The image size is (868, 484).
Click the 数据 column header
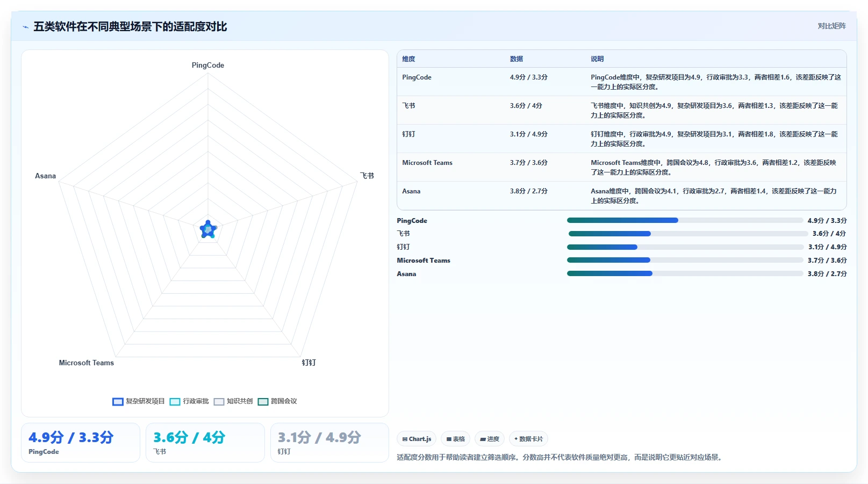(x=517, y=59)
